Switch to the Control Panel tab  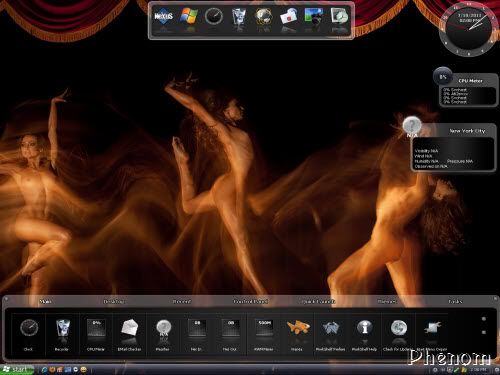pos(250,302)
